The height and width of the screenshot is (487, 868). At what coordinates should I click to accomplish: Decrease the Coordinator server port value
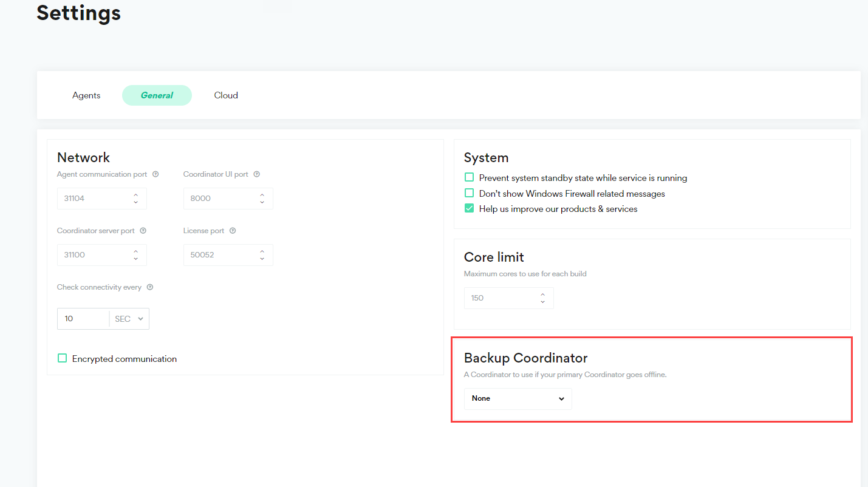click(135, 259)
